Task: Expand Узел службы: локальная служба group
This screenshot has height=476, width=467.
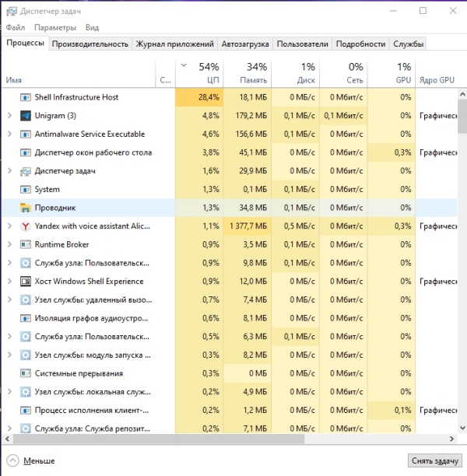Action: coord(9,392)
